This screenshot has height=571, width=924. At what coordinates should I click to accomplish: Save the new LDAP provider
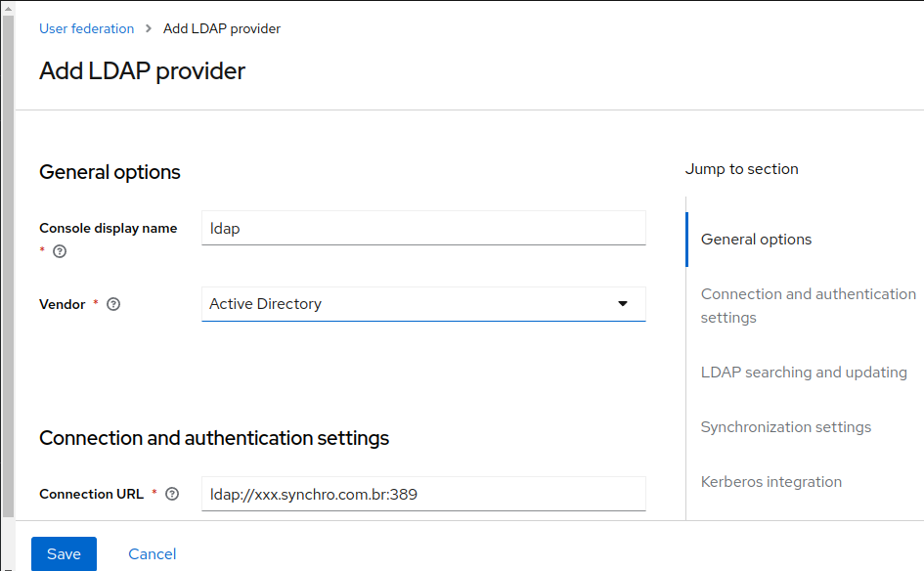63,553
